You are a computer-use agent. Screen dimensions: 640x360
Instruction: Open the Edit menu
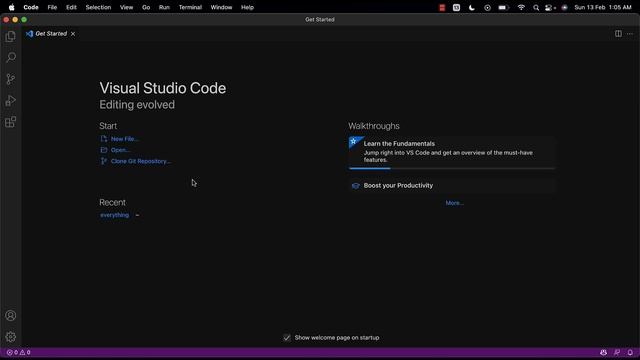[x=71, y=7]
